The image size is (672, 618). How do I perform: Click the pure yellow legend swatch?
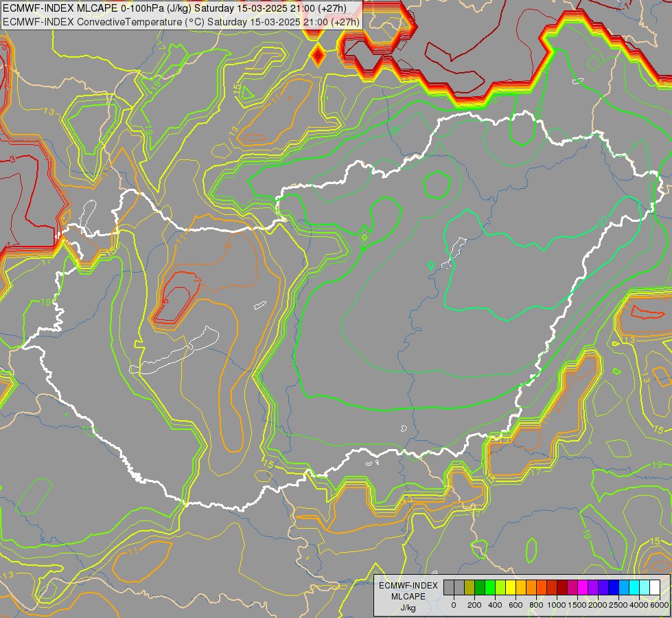click(x=511, y=588)
